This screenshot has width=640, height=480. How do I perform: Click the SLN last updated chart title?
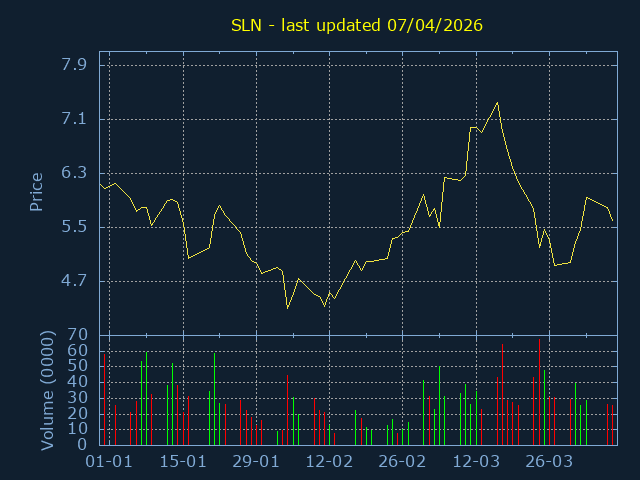click(357, 26)
